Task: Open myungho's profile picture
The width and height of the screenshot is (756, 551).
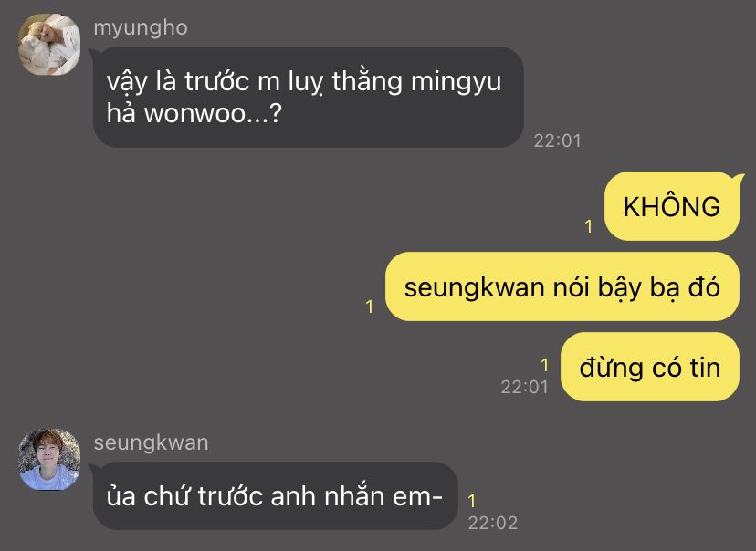Action: pos(49,45)
